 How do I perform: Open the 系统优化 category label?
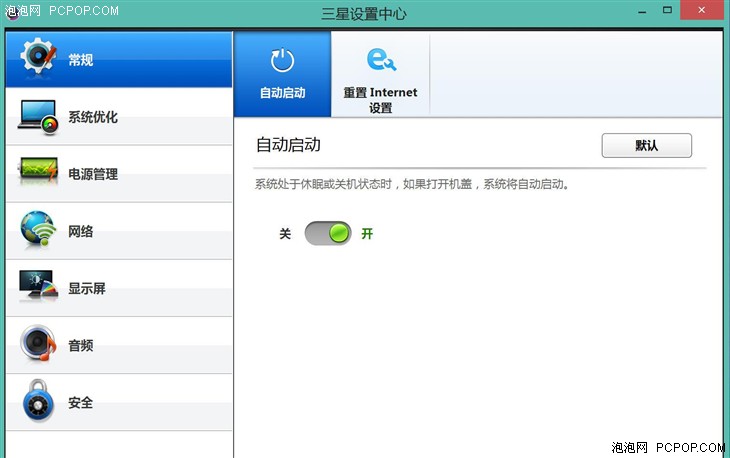93,117
